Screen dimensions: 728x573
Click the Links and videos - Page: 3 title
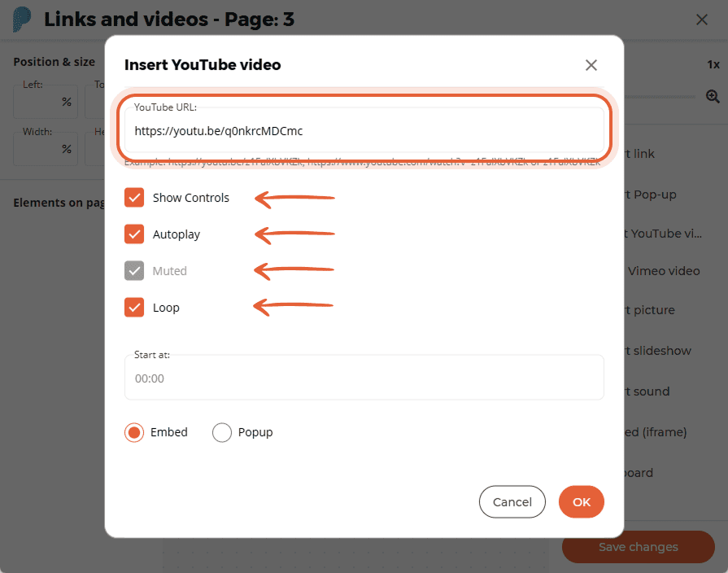(169, 20)
